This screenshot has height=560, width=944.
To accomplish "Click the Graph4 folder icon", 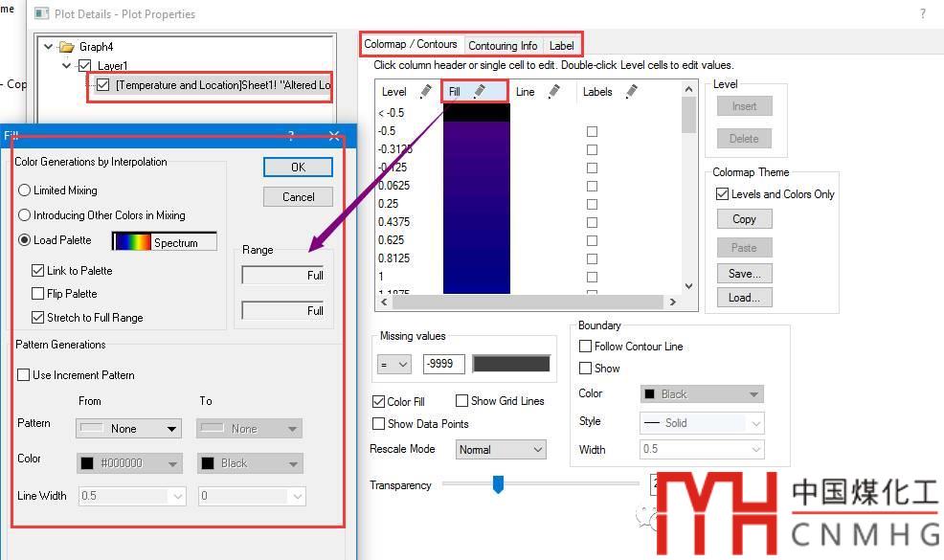I will click(x=66, y=47).
